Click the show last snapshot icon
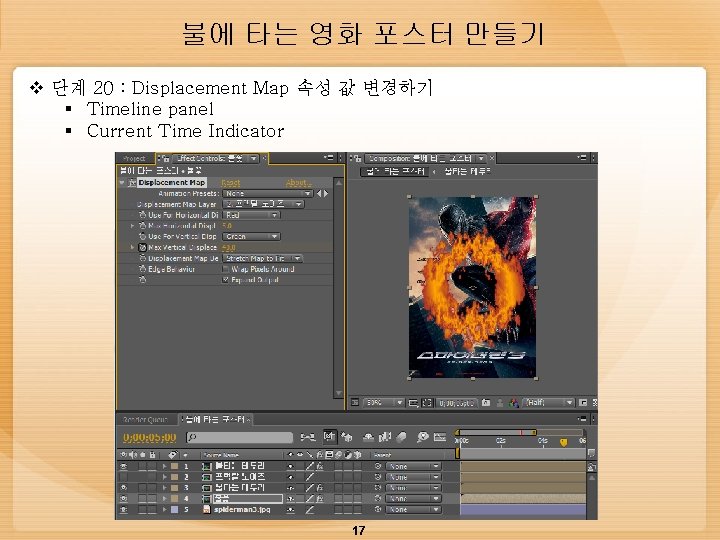 tap(500, 403)
